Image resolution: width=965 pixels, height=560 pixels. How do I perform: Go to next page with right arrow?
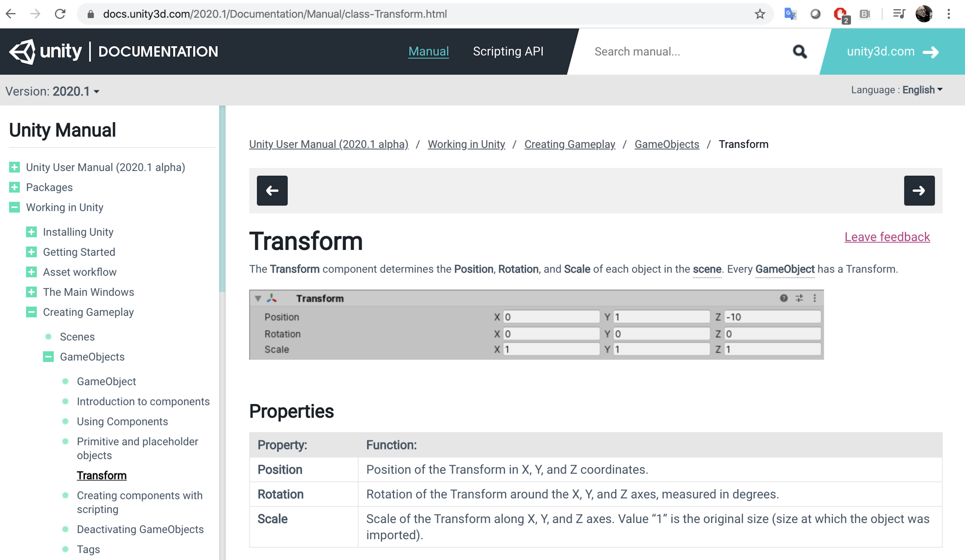pyautogui.click(x=919, y=190)
